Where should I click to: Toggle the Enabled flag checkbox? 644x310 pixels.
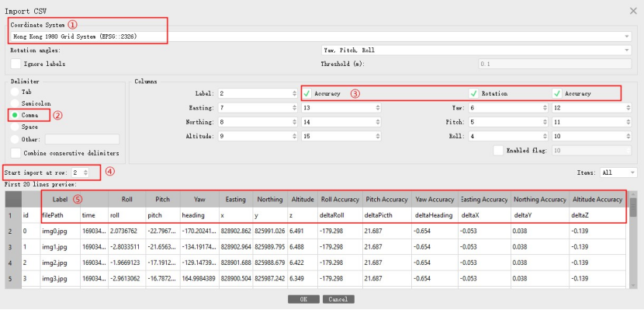(x=498, y=151)
